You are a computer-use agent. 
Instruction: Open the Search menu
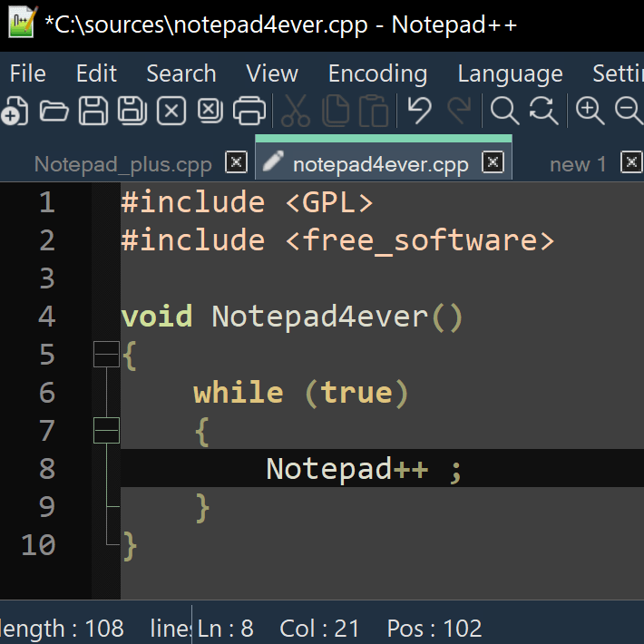[181, 73]
